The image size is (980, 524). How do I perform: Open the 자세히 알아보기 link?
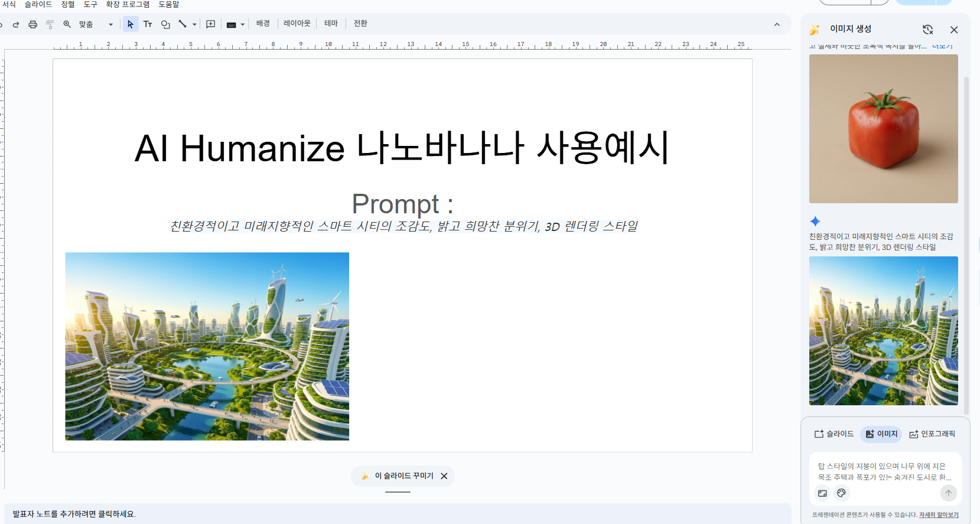939,515
